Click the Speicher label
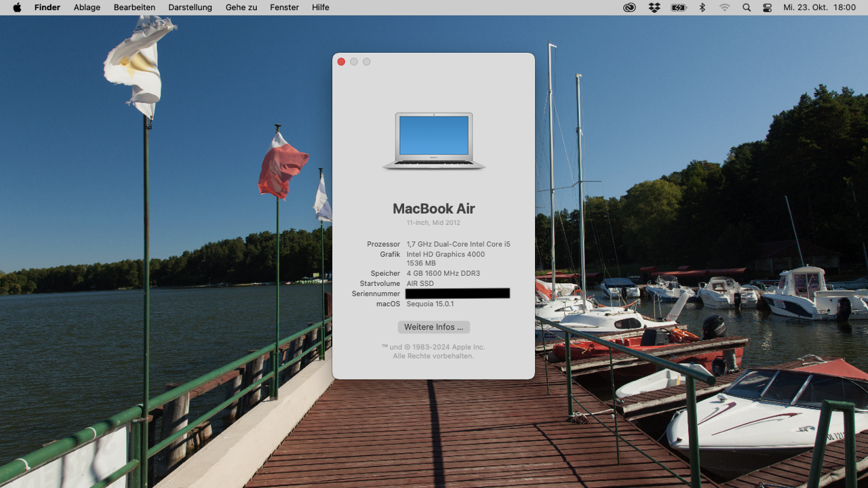 tap(385, 274)
